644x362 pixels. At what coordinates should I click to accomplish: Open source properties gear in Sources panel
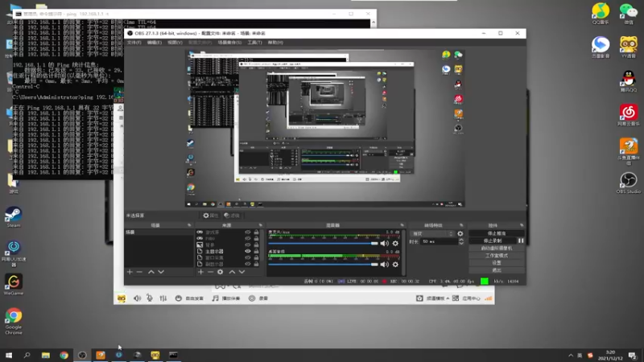point(220,272)
